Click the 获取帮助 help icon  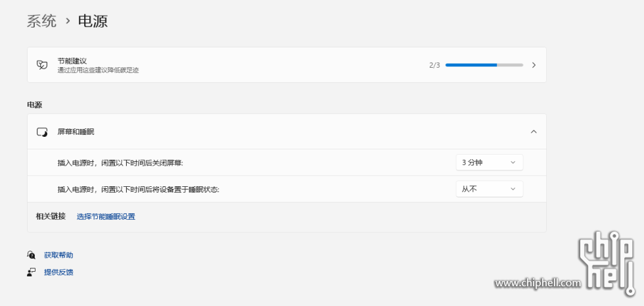[x=32, y=255]
